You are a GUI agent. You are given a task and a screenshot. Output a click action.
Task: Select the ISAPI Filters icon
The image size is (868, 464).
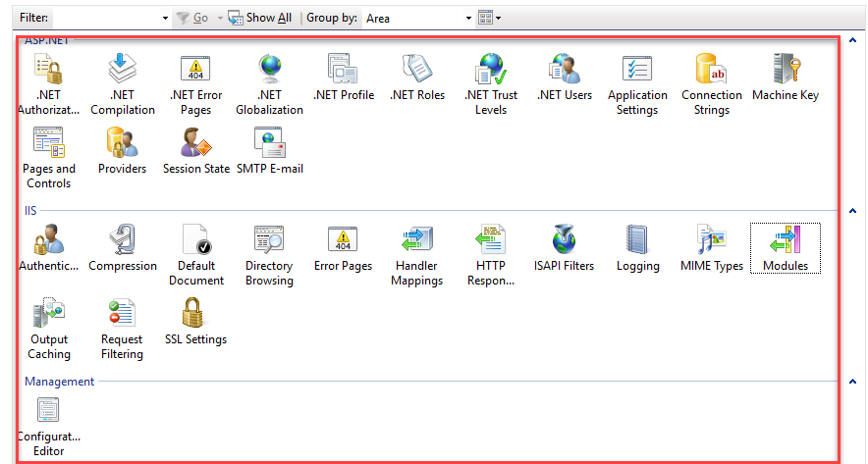pyautogui.click(x=564, y=248)
